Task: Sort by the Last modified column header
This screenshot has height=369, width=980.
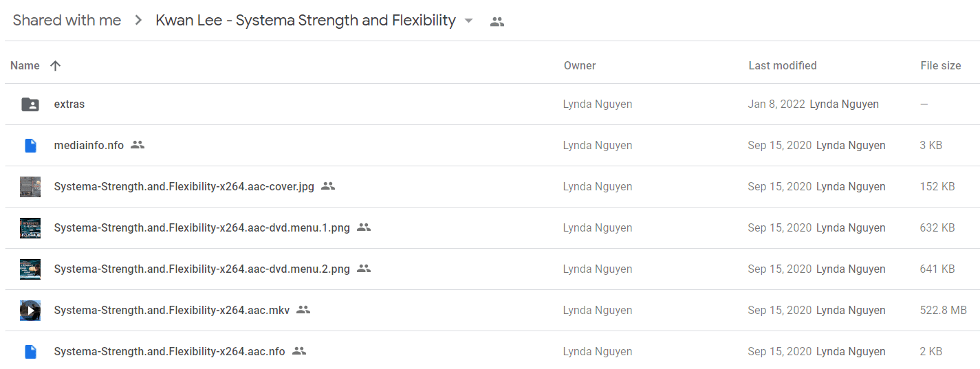Action: click(x=783, y=65)
